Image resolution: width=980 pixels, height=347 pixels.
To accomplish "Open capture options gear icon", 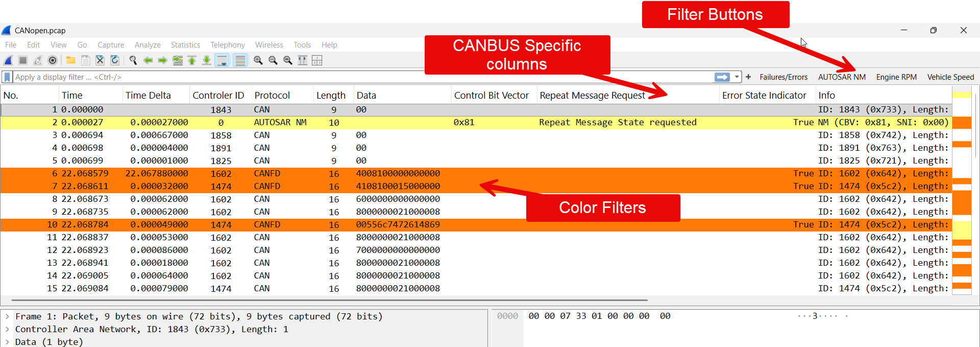I will [52, 60].
